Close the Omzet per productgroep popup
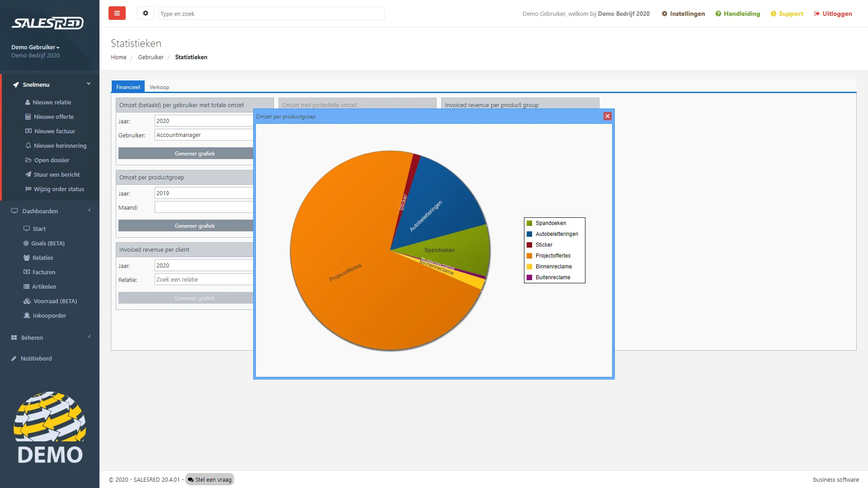868x488 pixels. pyautogui.click(x=608, y=116)
